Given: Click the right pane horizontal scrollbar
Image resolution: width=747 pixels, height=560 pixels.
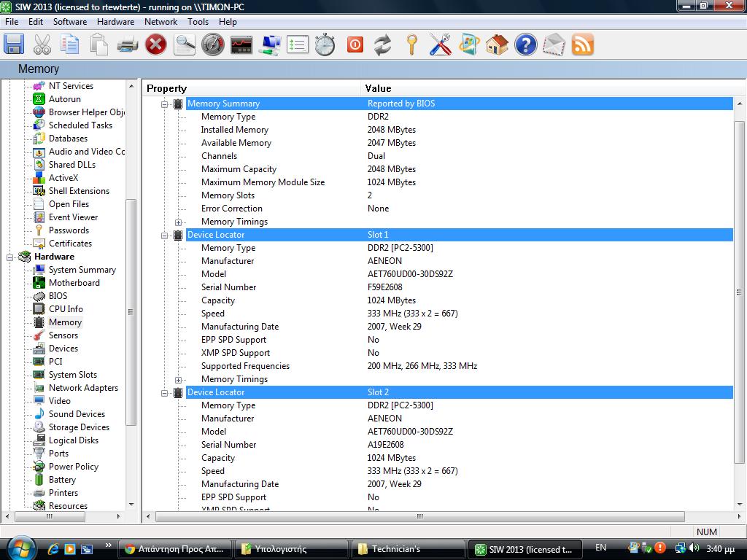Looking at the screenshot, I should pyautogui.click(x=419, y=516).
